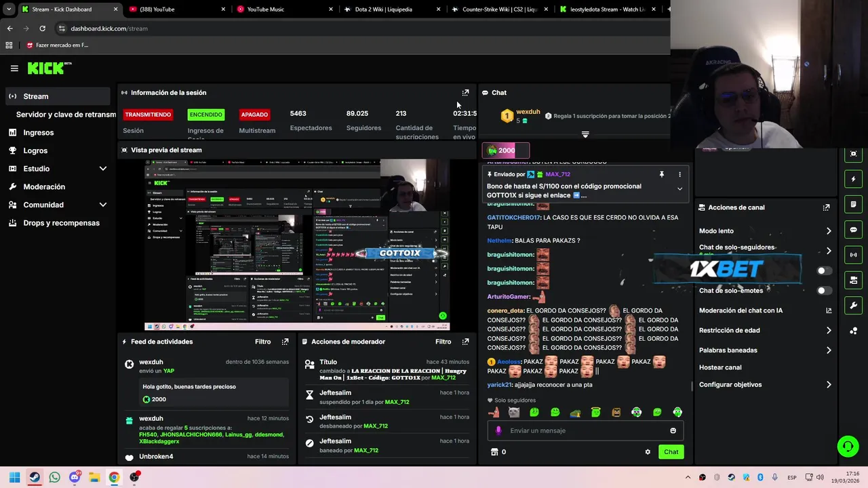
Task: Open the capture frame icon in right sidebar
Action: pyautogui.click(x=853, y=154)
